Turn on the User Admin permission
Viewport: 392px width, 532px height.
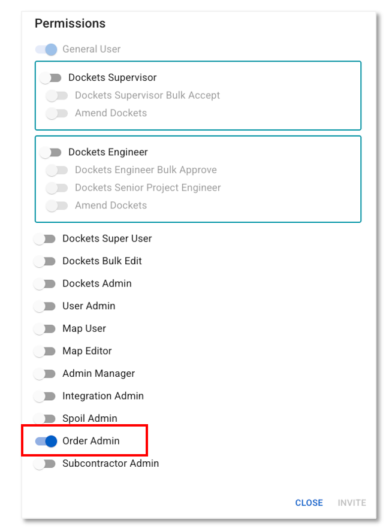[46, 306]
